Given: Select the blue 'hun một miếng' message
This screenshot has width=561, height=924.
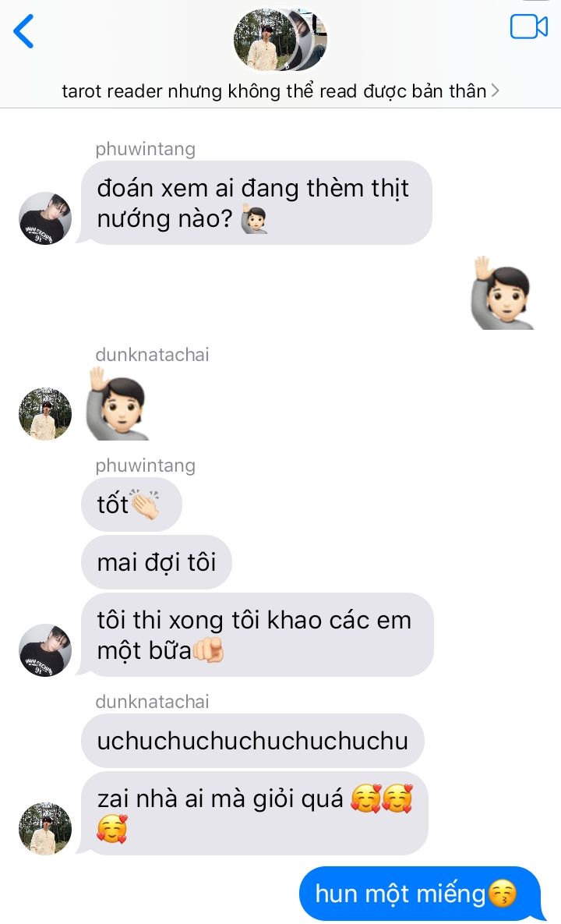Looking at the screenshot, I should coord(419,894).
